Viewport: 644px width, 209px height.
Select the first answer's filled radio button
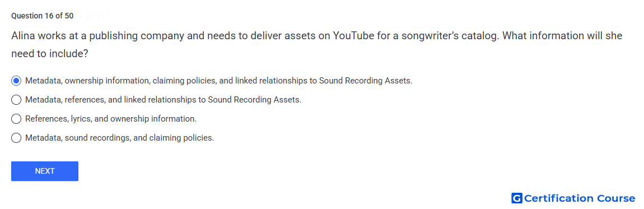pyautogui.click(x=16, y=81)
